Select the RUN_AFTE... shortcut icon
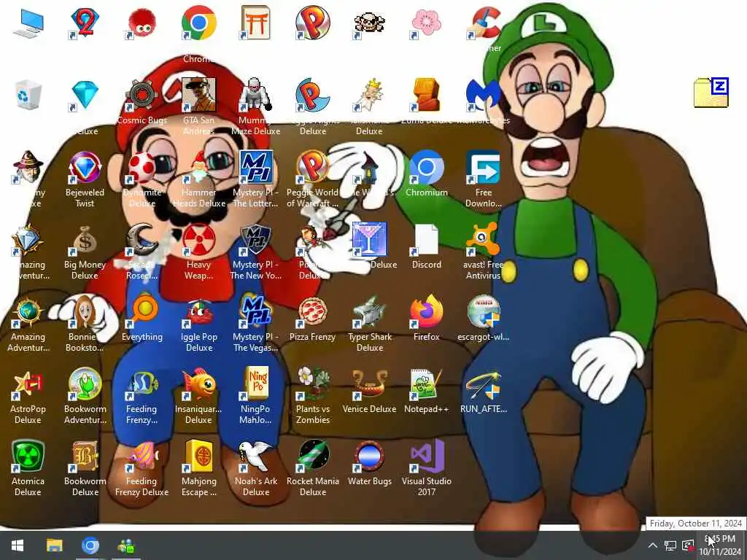Viewport: 747px width, 560px height. tap(483, 385)
